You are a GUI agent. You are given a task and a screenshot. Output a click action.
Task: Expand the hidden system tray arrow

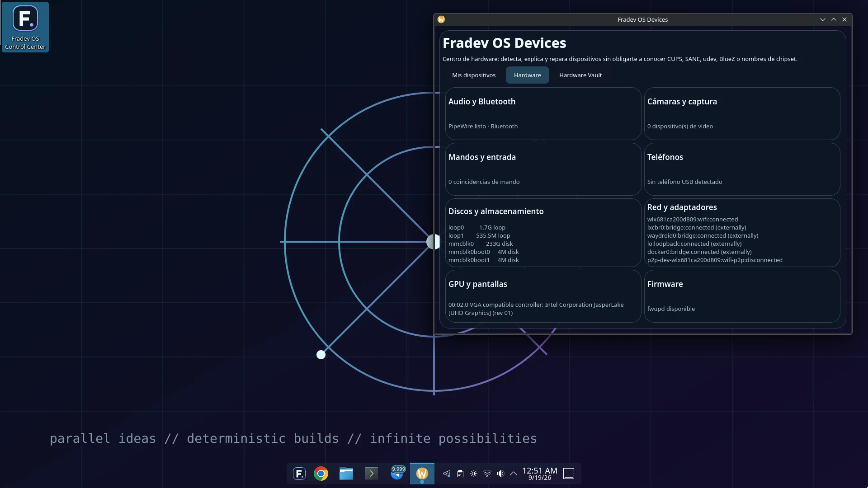[514, 474]
